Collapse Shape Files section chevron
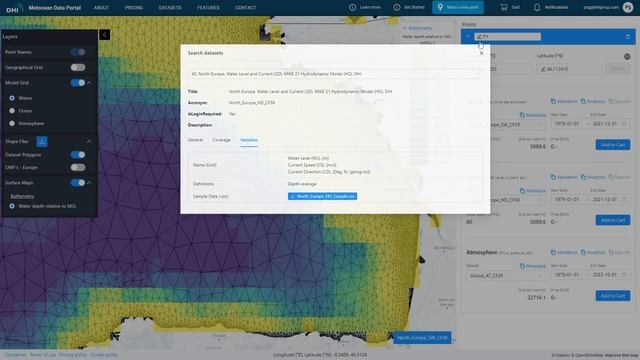 coord(89,141)
